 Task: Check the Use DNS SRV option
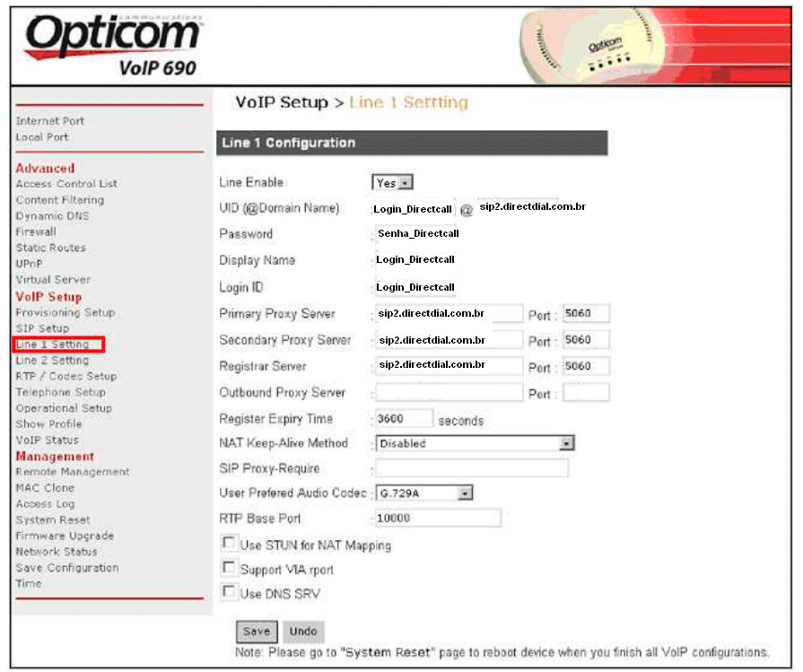click(x=229, y=591)
